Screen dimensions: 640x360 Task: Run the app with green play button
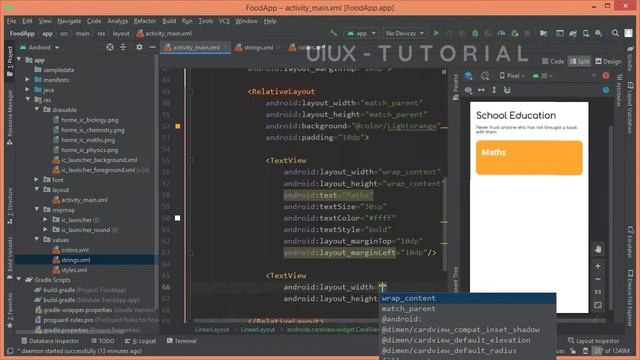pos(436,33)
